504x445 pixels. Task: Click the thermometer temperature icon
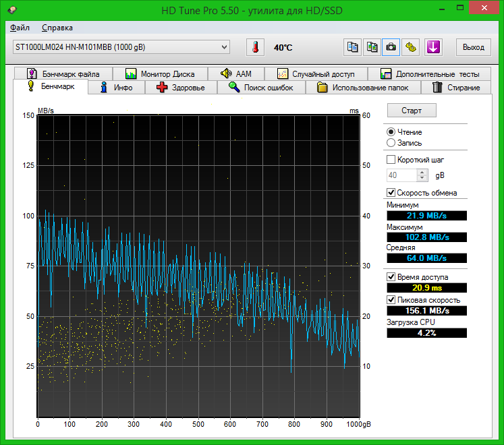point(256,47)
